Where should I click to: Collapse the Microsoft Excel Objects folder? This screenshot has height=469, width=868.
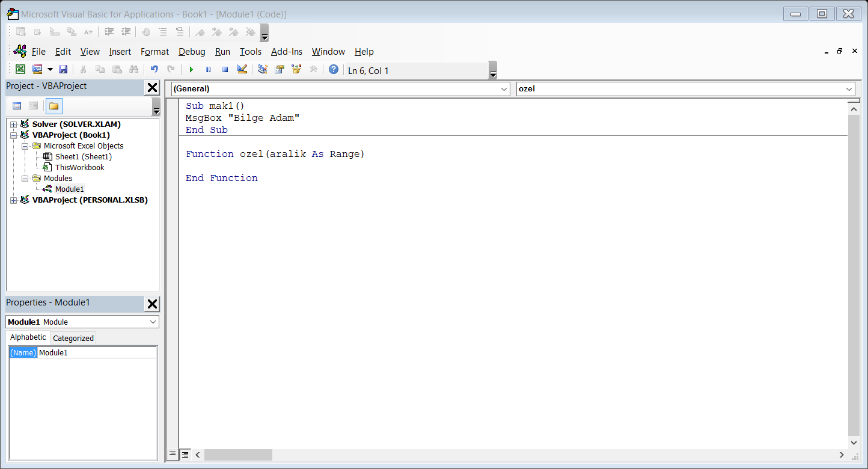point(25,146)
